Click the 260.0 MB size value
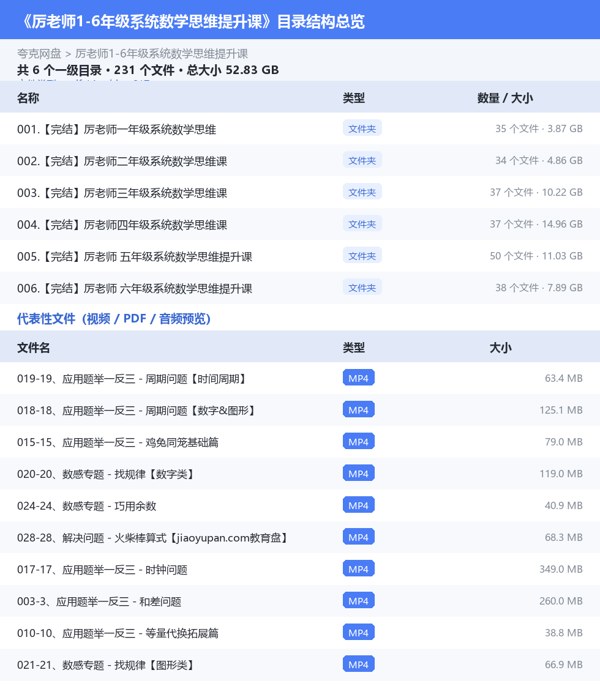Screen dimensions: 600x700 coord(561,601)
